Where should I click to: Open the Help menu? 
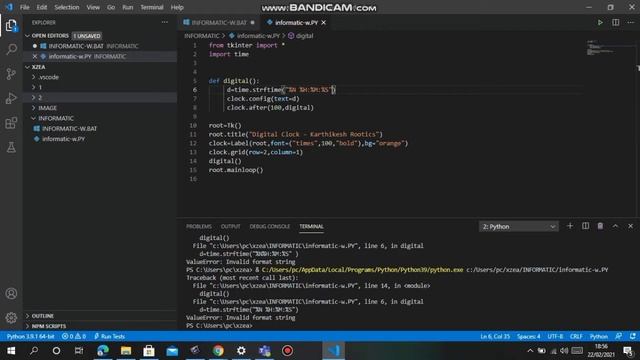tap(177, 7)
